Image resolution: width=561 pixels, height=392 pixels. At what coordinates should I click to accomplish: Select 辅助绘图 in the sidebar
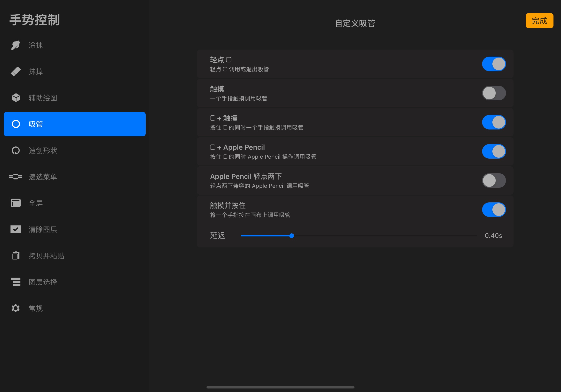[75, 98]
